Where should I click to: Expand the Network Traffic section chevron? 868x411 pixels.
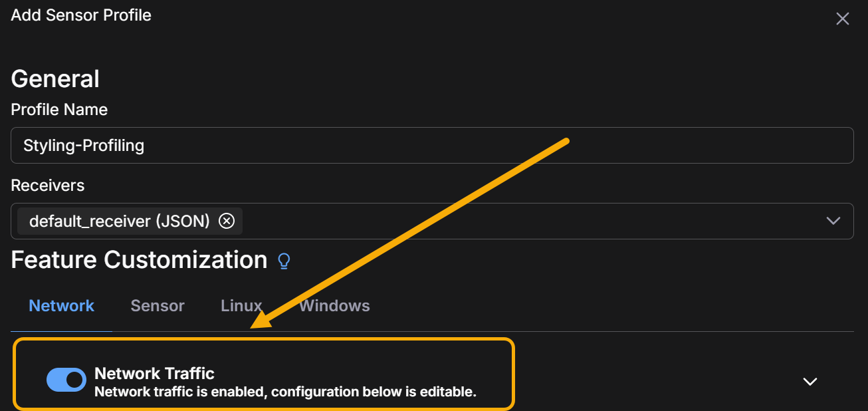(810, 381)
